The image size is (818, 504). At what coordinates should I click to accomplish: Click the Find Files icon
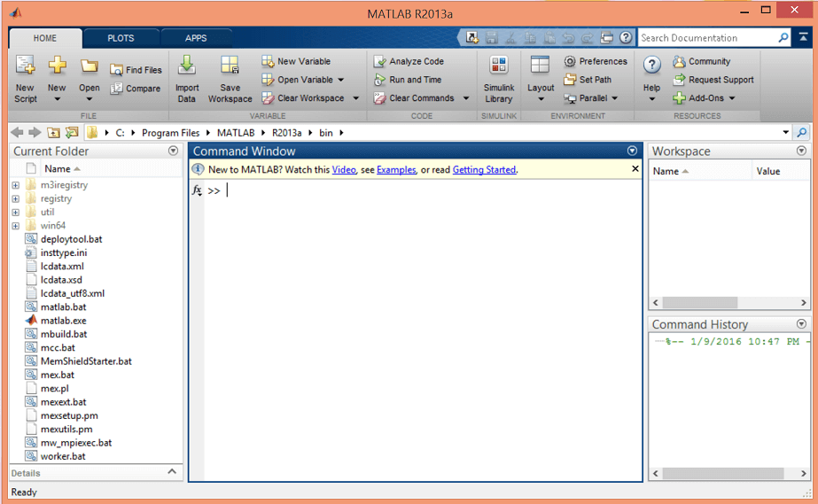pos(116,70)
